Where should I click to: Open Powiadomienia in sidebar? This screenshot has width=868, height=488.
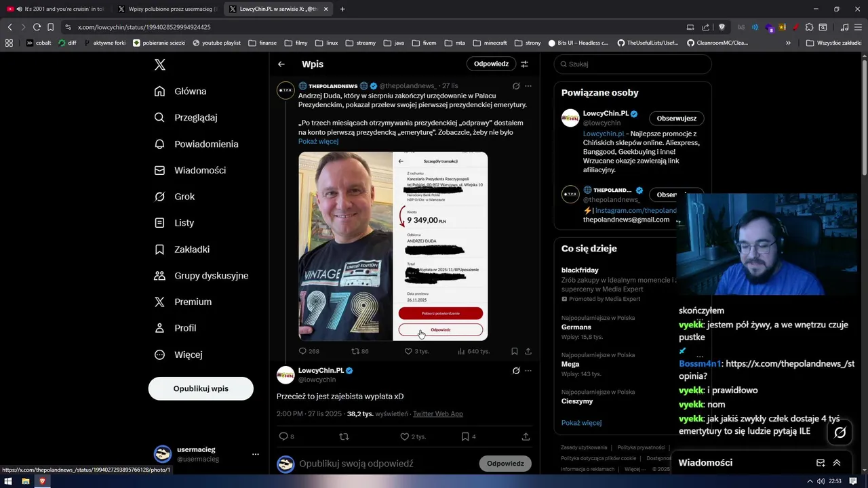click(197, 144)
